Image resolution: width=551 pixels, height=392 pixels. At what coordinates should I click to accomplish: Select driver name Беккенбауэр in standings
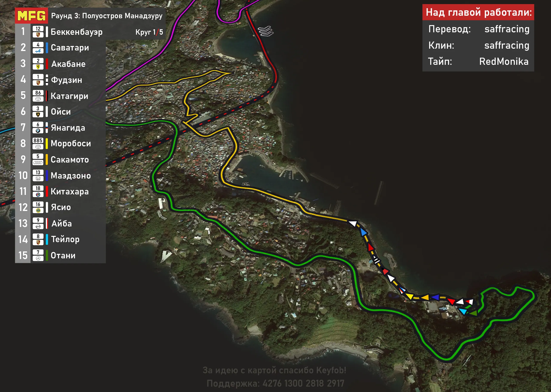point(76,32)
